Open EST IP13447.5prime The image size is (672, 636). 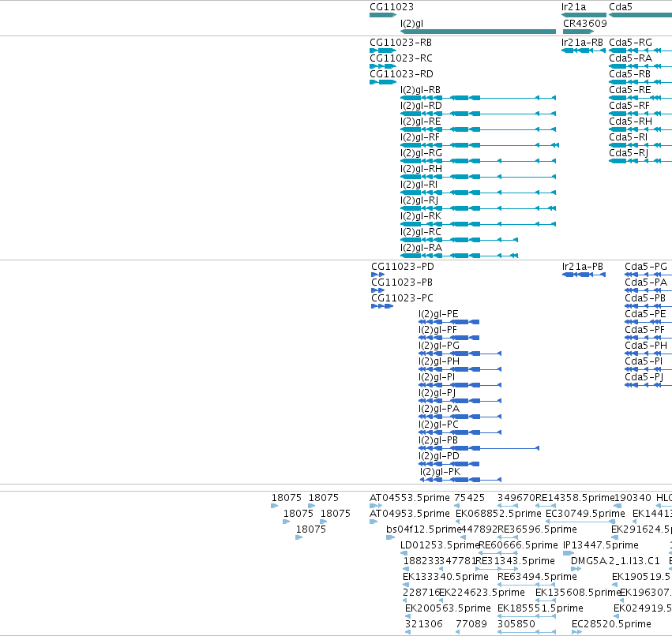click(x=600, y=545)
